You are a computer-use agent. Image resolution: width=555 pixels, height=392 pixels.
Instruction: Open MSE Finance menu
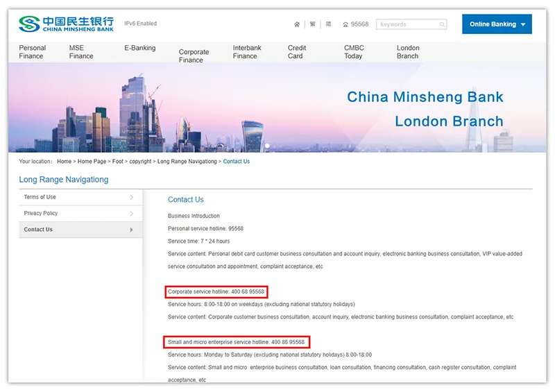(81, 52)
